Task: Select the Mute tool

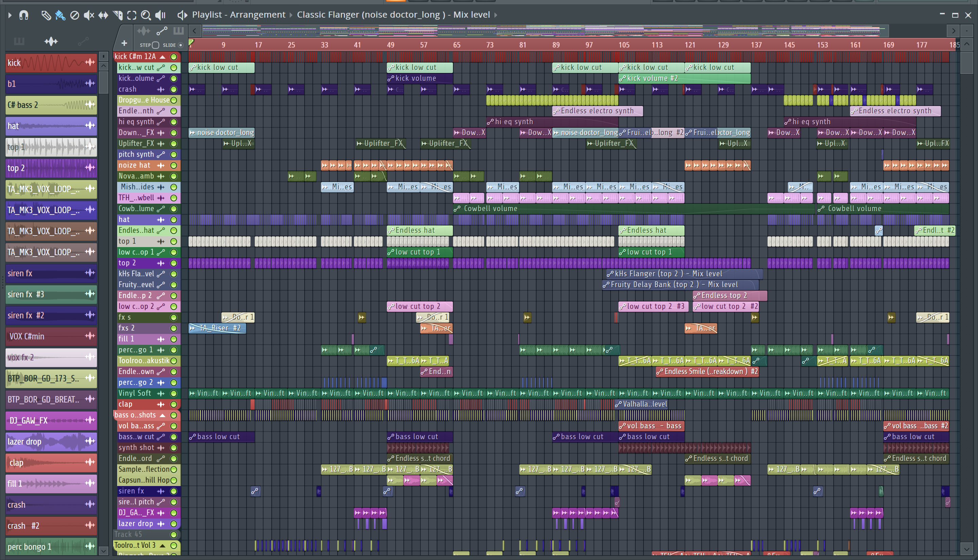Action: (x=89, y=15)
